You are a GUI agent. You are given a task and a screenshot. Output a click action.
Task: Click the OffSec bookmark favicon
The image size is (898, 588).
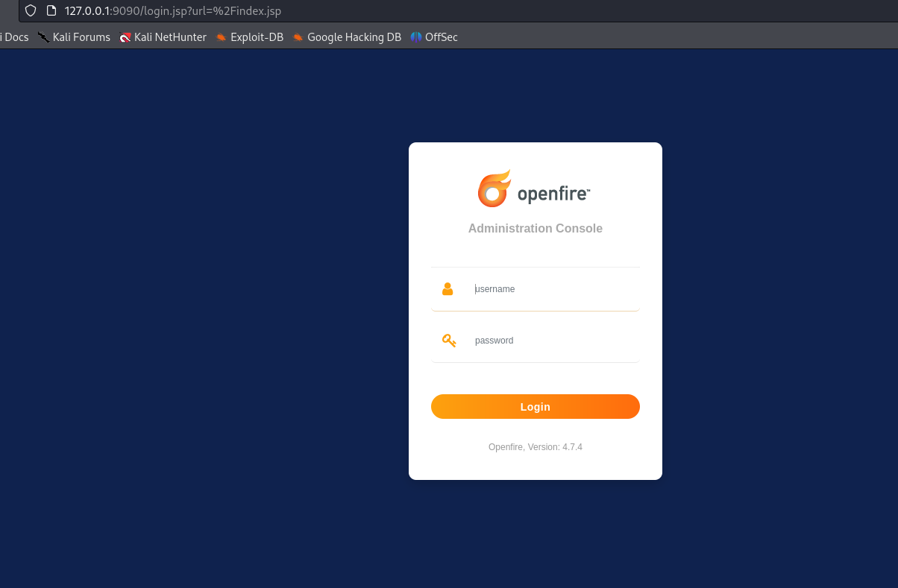[416, 37]
